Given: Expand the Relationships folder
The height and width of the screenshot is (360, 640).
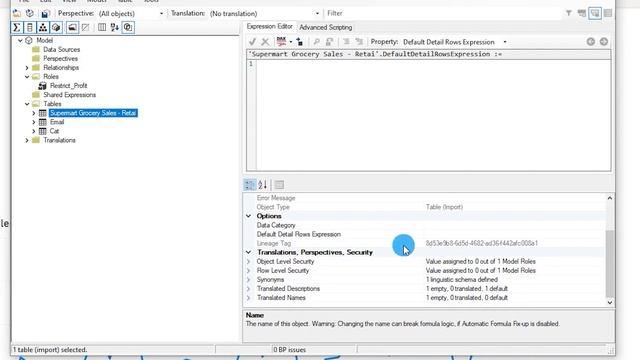Looking at the screenshot, I should click(x=27, y=68).
